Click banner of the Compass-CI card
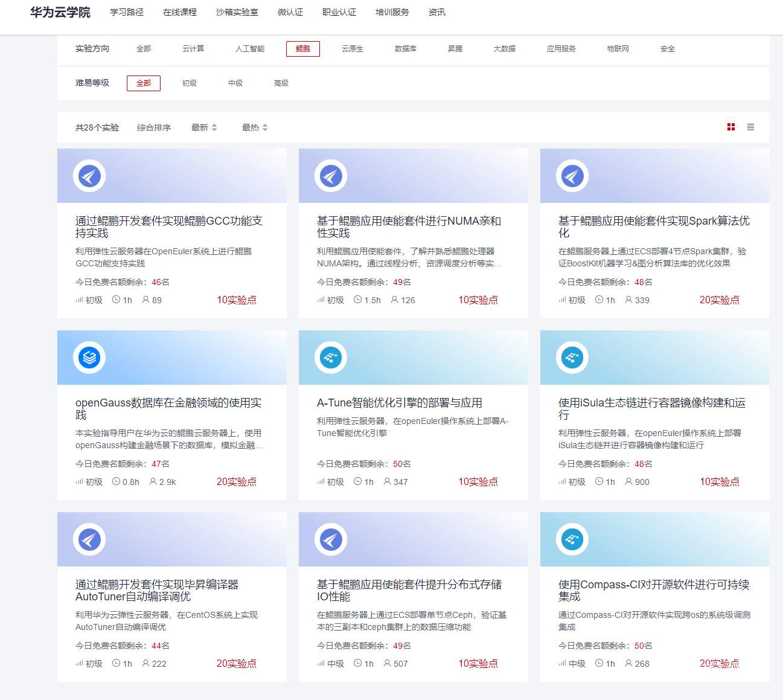Viewport: 783px width, 700px height. click(x=655, y=539)
